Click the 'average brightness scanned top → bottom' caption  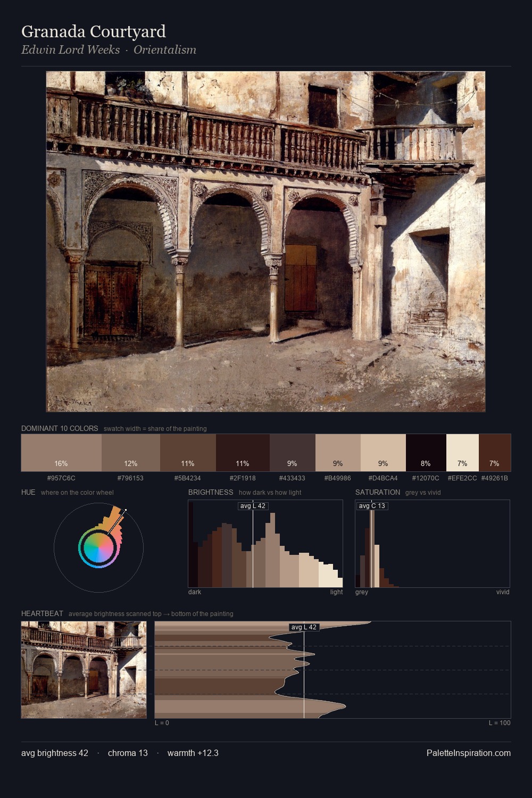point(151,614)
